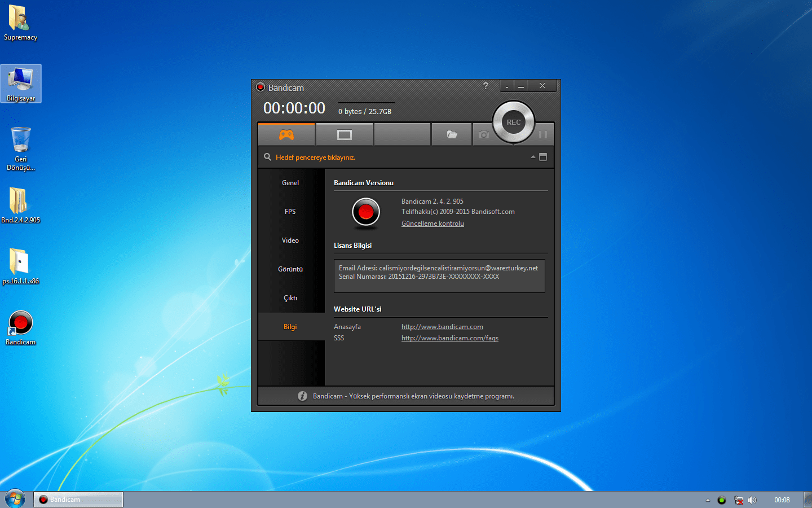Select the Bnd.2.4.2.905 folder icon
This screenshot has height=508, width=812.
pos(21,205)
